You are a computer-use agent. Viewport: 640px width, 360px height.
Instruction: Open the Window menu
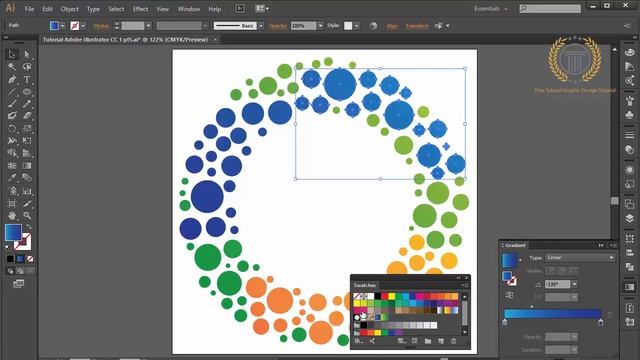189,9
